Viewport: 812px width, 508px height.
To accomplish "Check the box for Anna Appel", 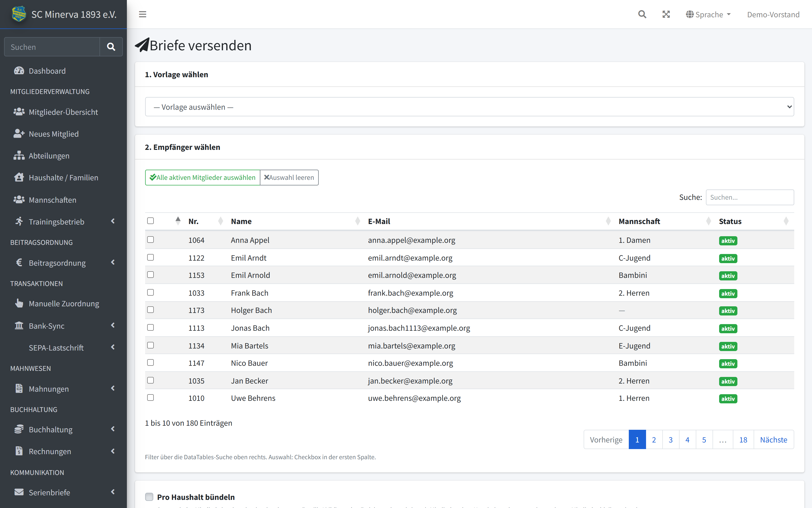I will (150, 240).
